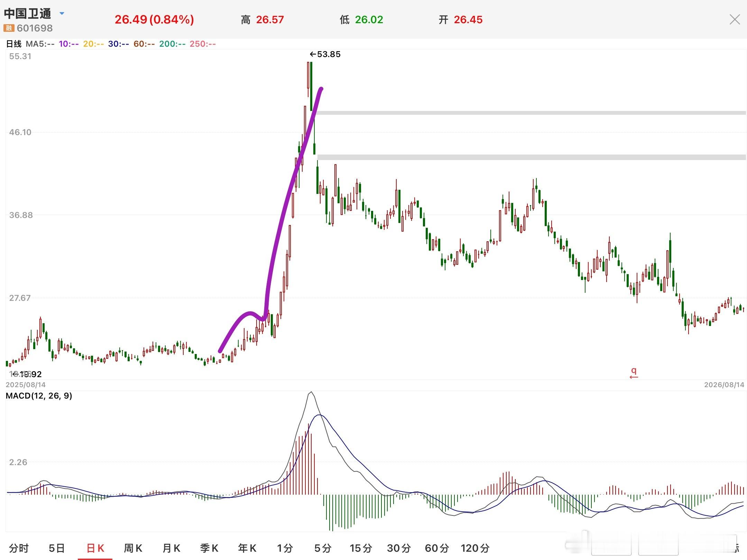Switch to the 分时 tab
747x560 pixels.
[x=19, y=548]
